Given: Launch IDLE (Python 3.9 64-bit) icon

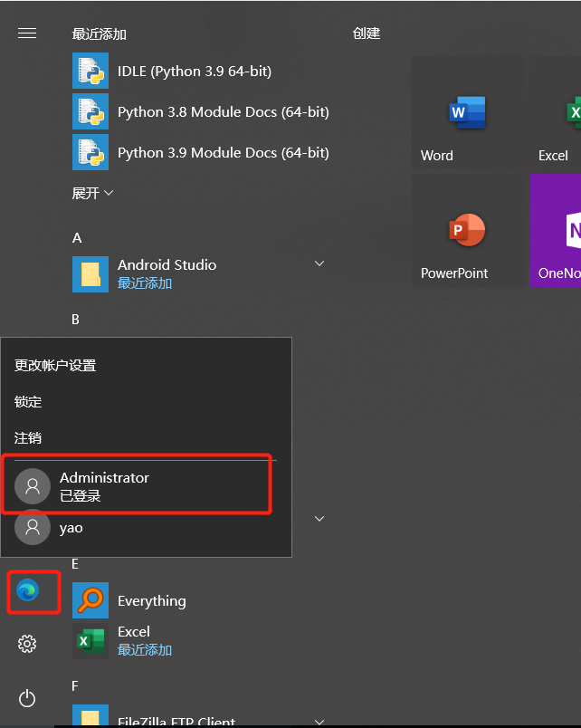Looking at the screenshot, I should point(90,71).
